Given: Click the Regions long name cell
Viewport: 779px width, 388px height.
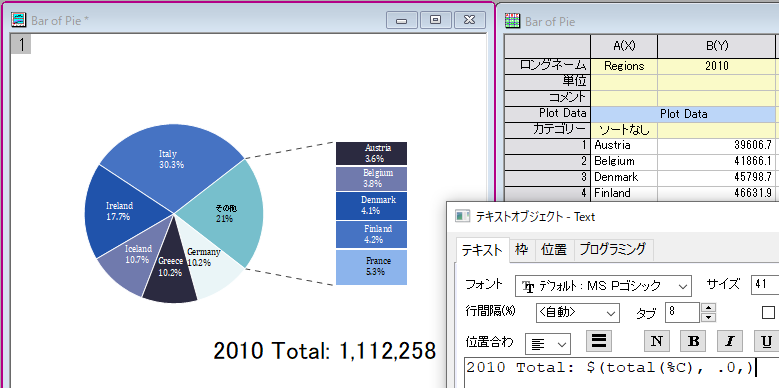Looking at the screenshot, I should 624,66.
